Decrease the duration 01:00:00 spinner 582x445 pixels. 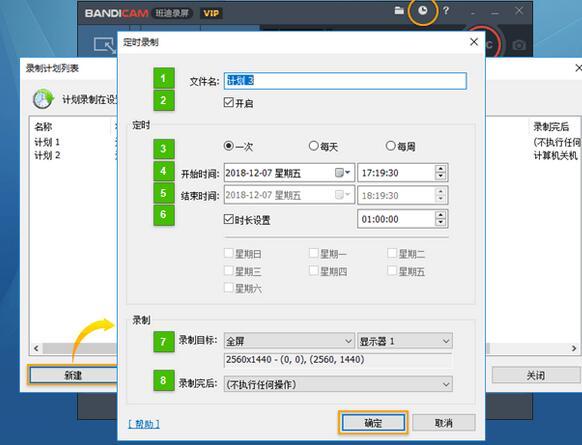440,223
